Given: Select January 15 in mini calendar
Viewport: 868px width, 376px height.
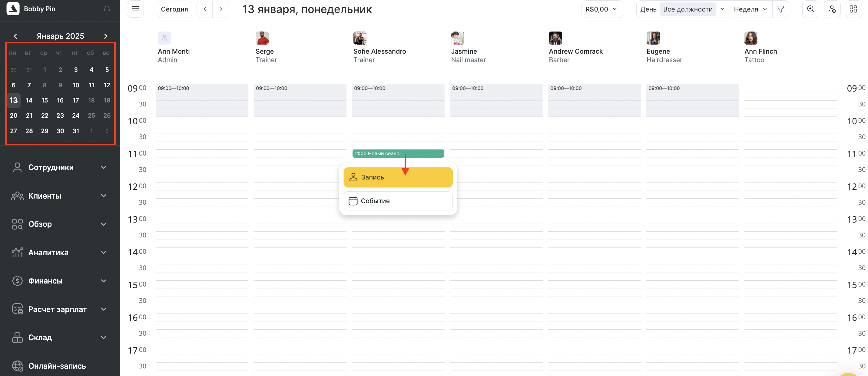Looking at the screenshot, I should pos(45,100).
